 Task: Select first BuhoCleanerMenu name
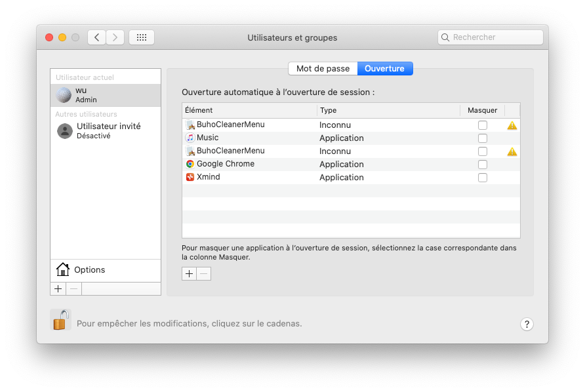tap(231, 125)
